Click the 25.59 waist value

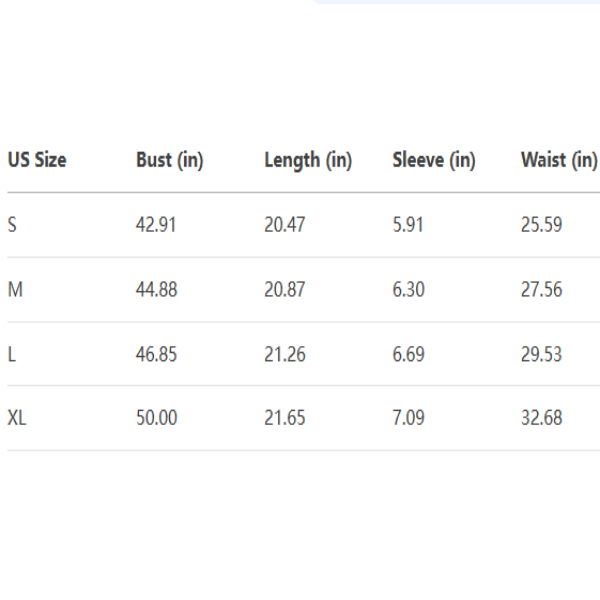coord(541,225)
